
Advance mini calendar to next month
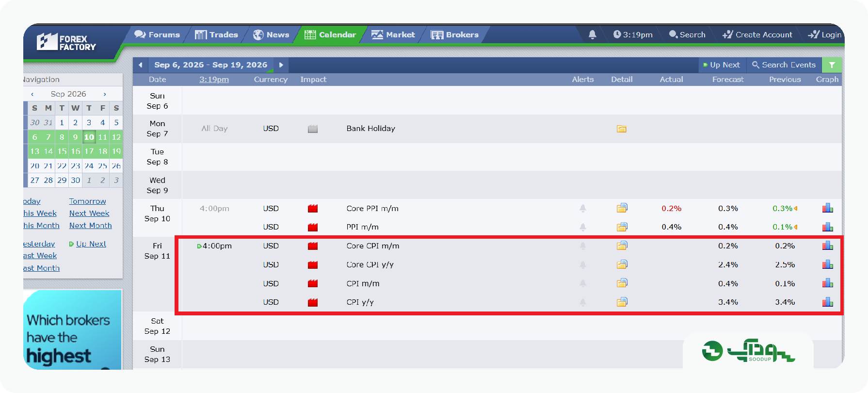point(105,94)
